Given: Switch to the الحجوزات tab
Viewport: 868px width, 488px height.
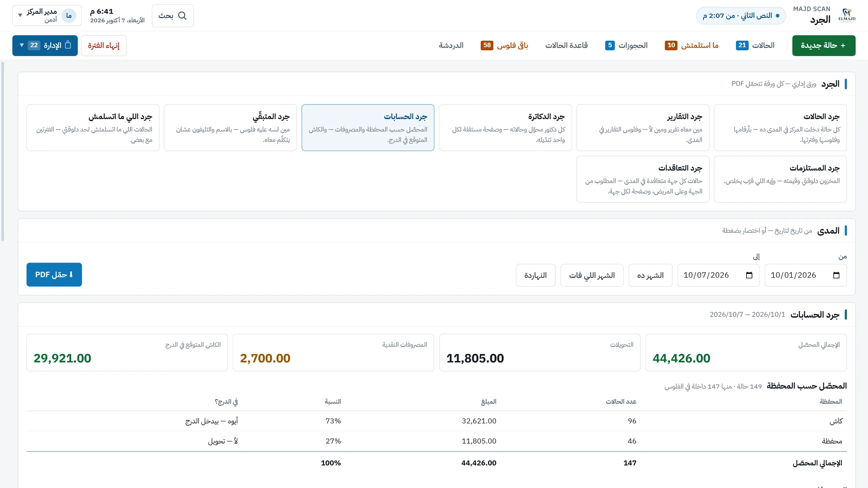Looking at the screenshot, I should [x=626, y=45].
